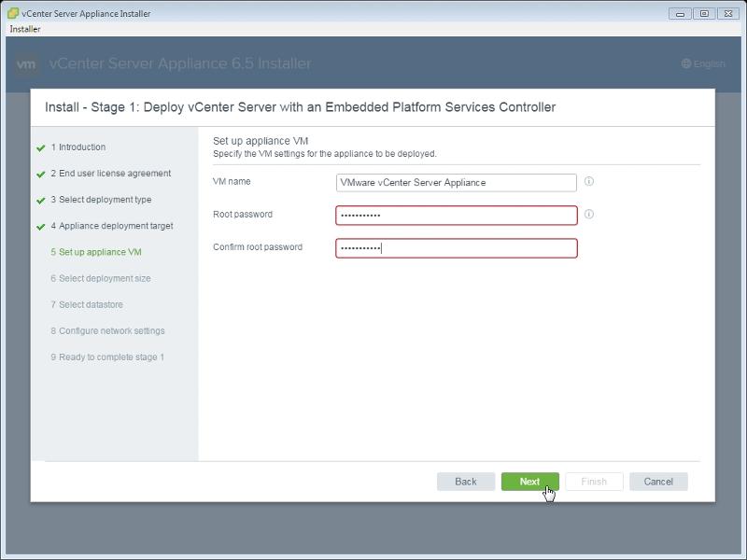The height and width of the screenshot is (560, 747).
Task: Cancel the installation wizard
Action: [658, 482]
